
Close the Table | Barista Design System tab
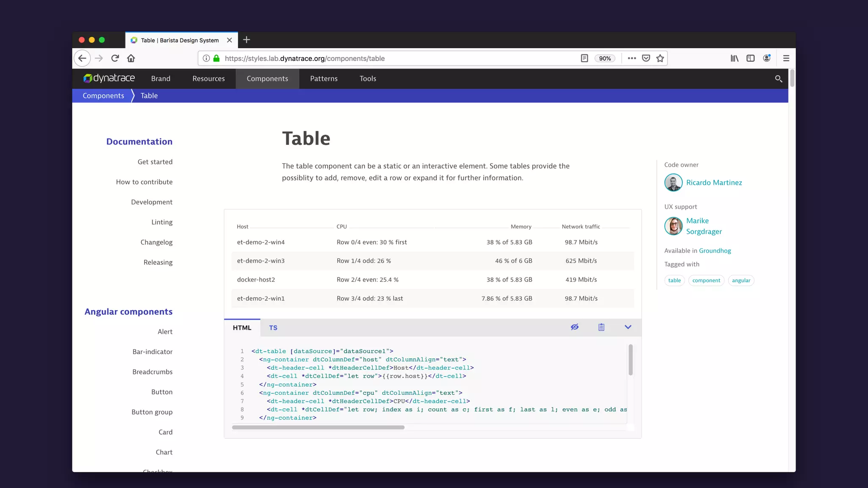tap(229, 40)
